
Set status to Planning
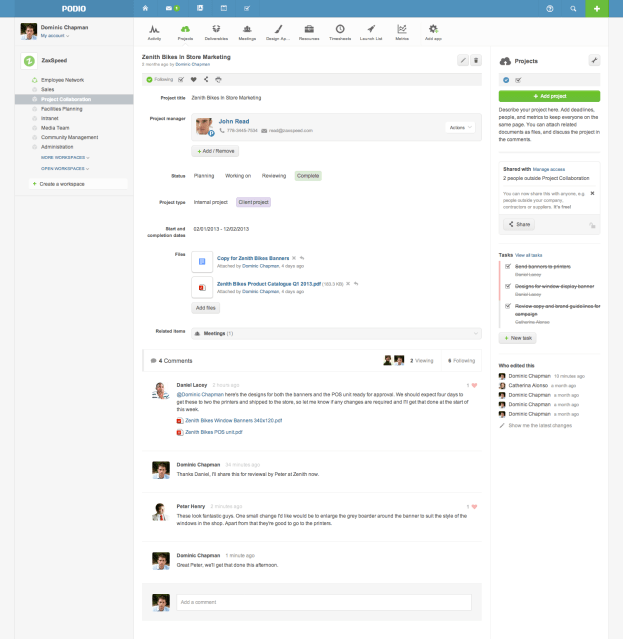[x=204, y=176]
